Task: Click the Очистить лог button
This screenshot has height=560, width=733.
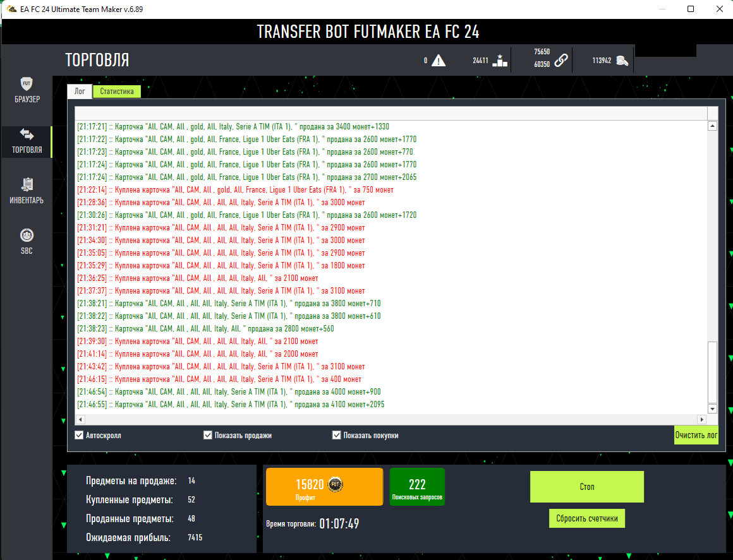Action: [x=696, y=435]
